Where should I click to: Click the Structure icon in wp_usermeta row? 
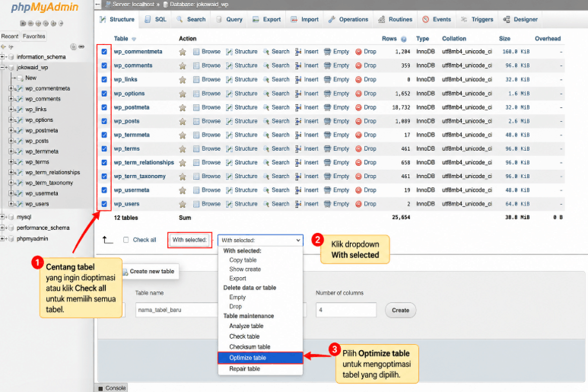[x=229, y=190]
